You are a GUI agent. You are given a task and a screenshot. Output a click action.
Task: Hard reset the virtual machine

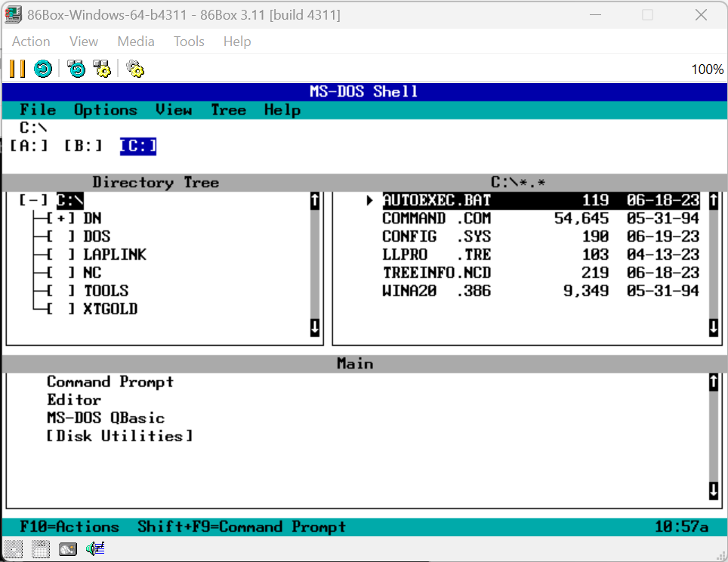click(43, 69)
